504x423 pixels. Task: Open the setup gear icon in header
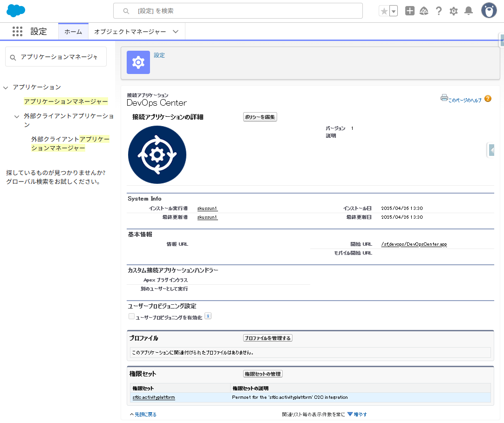pos(454,11)
